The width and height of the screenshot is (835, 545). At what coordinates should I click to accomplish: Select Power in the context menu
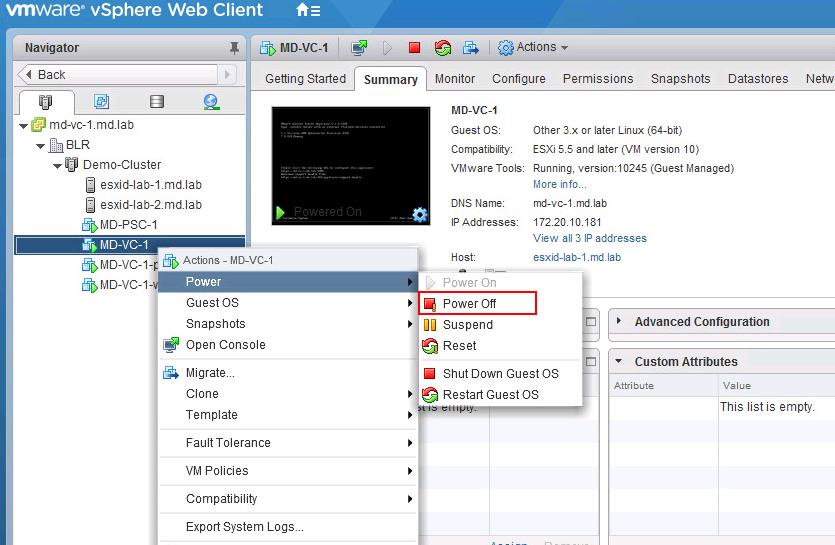(288, 282)
